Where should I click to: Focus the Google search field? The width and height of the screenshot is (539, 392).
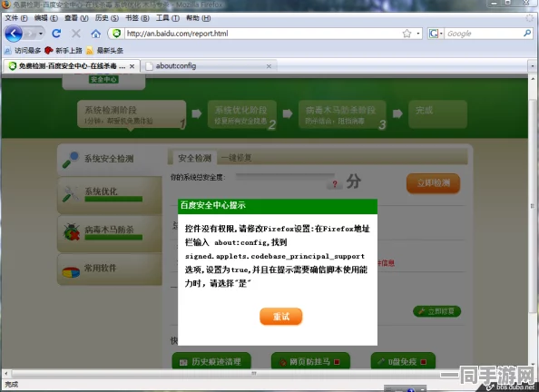484,34
